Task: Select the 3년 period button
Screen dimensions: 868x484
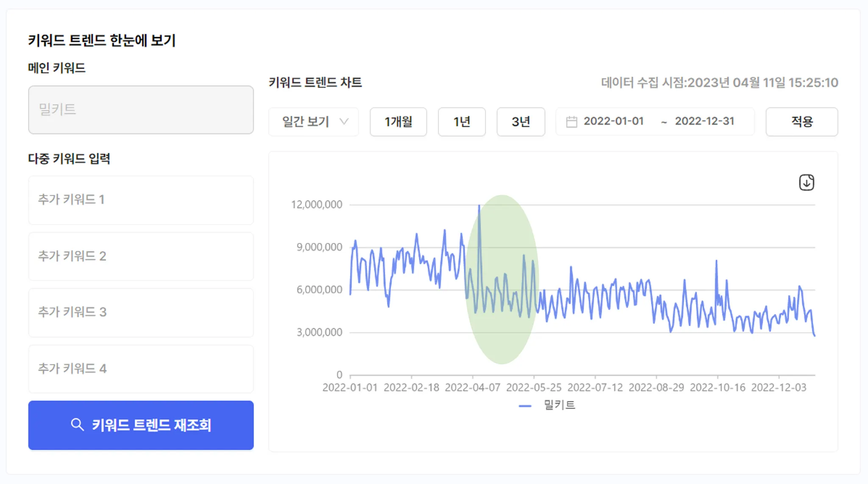Action: tap(520, 122)
